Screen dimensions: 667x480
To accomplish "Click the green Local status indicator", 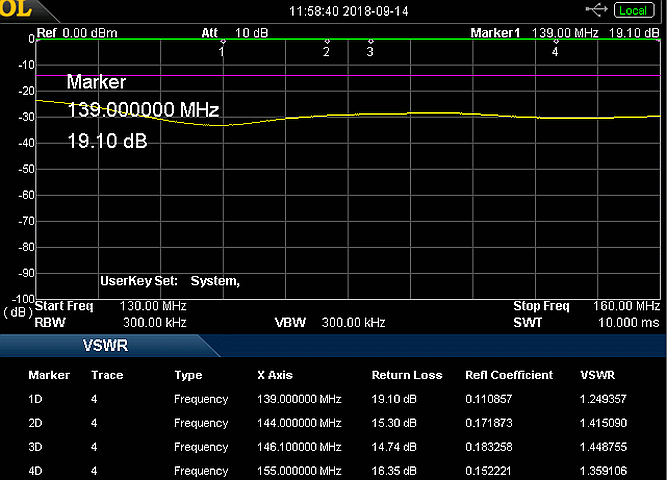I will [633, 10].
